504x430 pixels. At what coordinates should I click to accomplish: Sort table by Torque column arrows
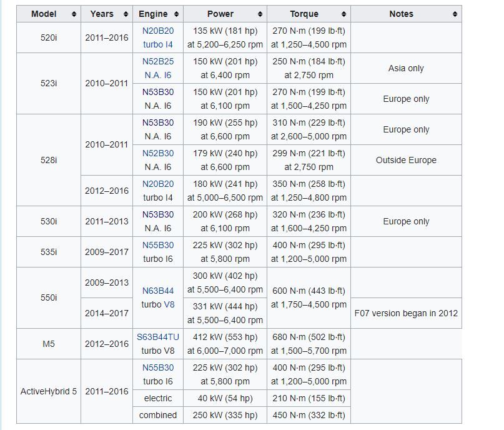click(x=343, y=14)
